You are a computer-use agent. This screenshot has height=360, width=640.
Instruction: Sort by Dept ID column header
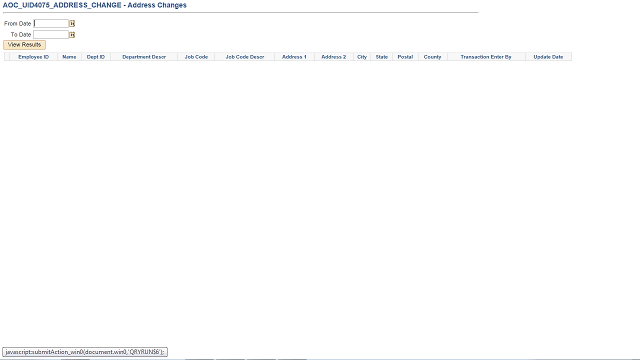click(96, 57)
